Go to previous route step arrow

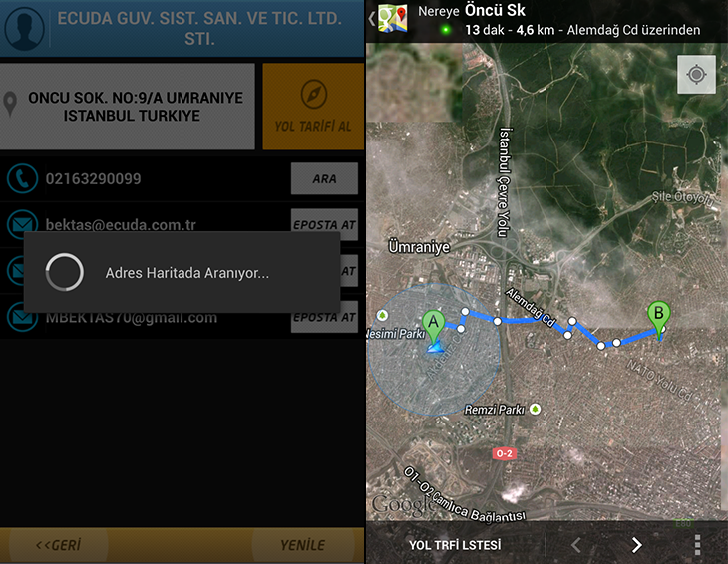tap(576, 545)
